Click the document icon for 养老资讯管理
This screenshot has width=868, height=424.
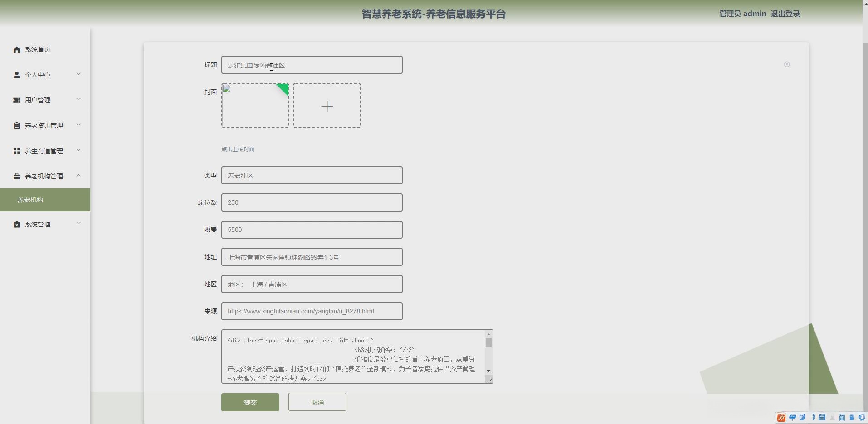17,125
